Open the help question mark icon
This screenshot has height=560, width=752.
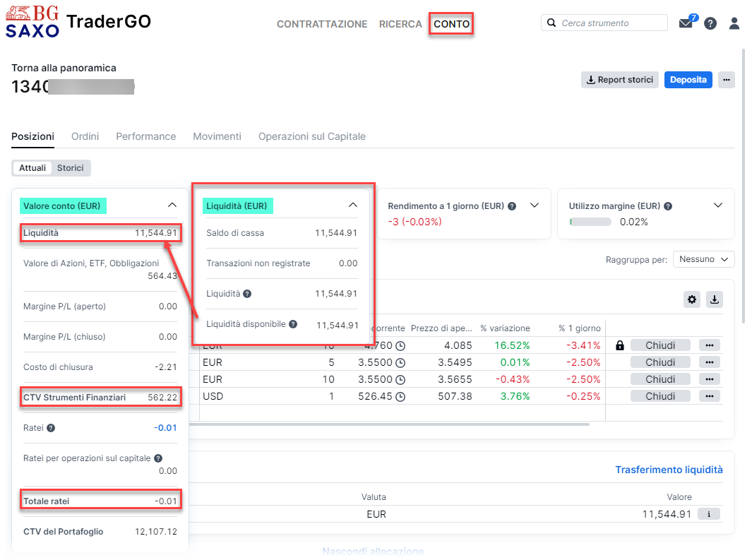click(x=710, y=23)
